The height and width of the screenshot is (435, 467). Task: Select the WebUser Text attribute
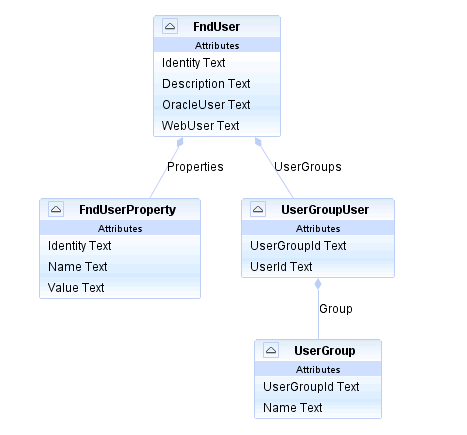pos(217,126)
